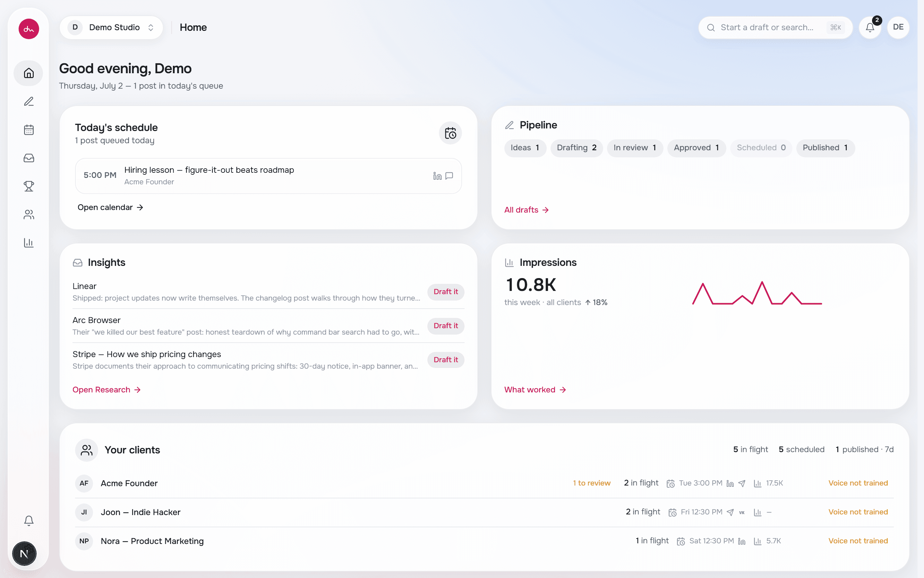Click VK icon in Joon row

click(x=742, y=512)
